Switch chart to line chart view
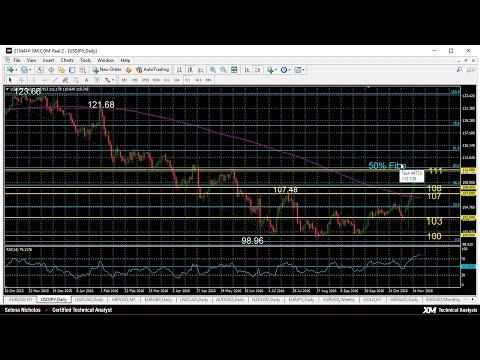Viewport: 480px width, 360px height. (x=201, y=70)
